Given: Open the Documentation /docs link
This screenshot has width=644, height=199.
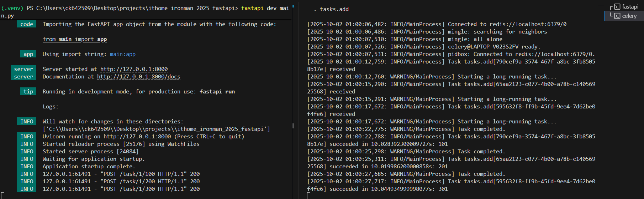Looking at the screenshot, I should tap(138, 77).
